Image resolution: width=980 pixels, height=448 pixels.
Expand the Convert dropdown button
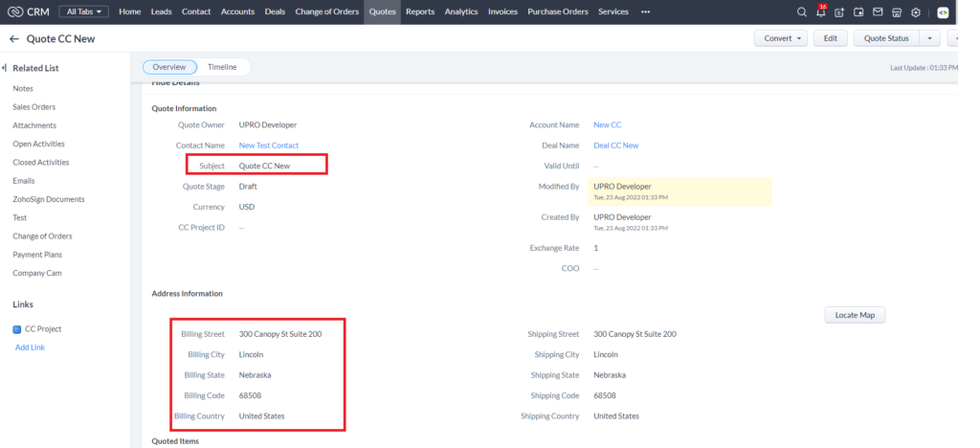[781, 38]
